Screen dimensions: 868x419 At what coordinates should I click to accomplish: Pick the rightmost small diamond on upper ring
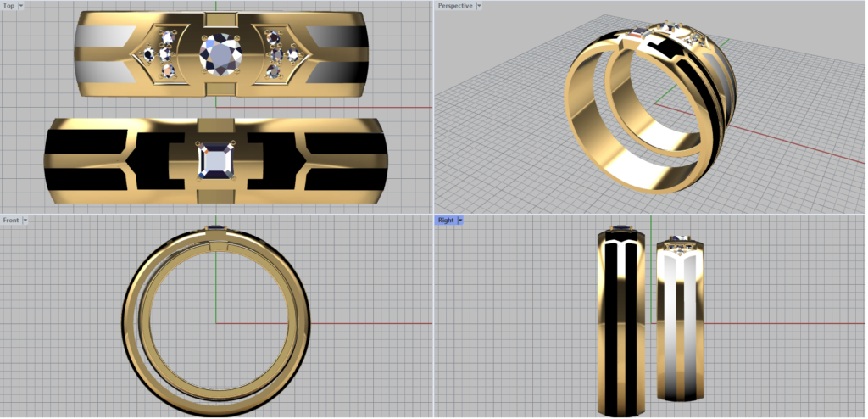coord(292,55)
